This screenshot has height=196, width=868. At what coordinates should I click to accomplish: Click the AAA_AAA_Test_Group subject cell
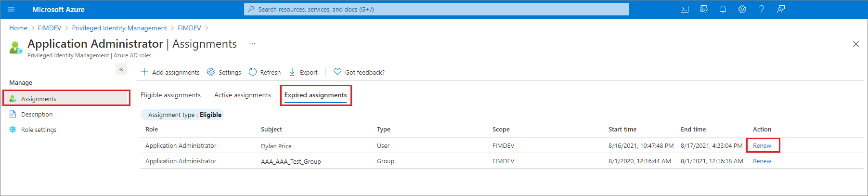[x=291, y=161]
